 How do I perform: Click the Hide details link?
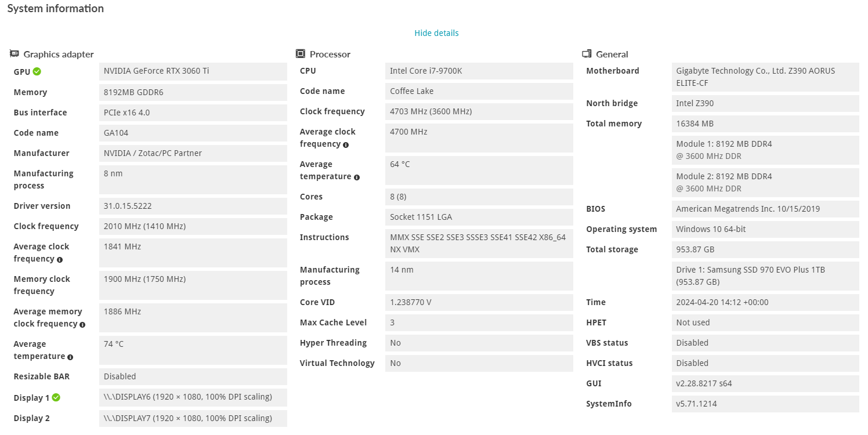[436, 33]
